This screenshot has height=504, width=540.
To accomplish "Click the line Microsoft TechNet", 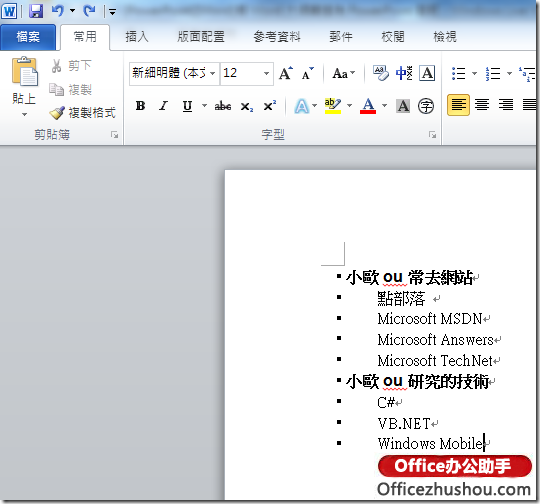I will pos(435,361).
